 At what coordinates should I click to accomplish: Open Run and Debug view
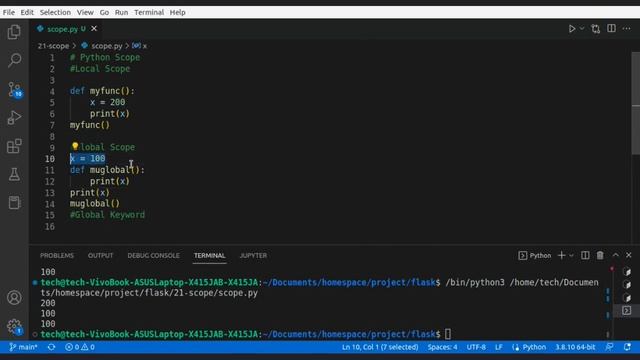(x=14, y=118)
